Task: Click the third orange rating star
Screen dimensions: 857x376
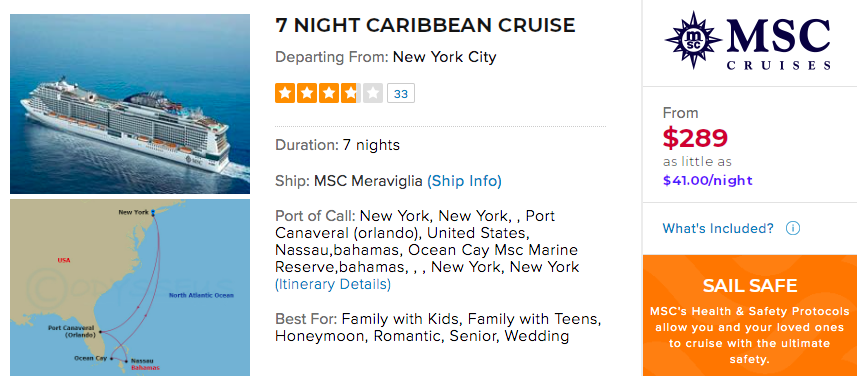Action: [x=329, y=93]
